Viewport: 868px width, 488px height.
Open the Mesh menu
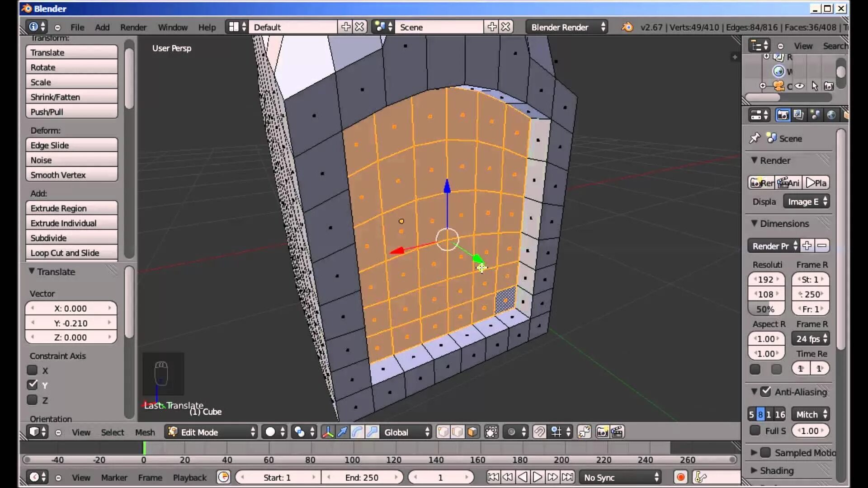145,432
